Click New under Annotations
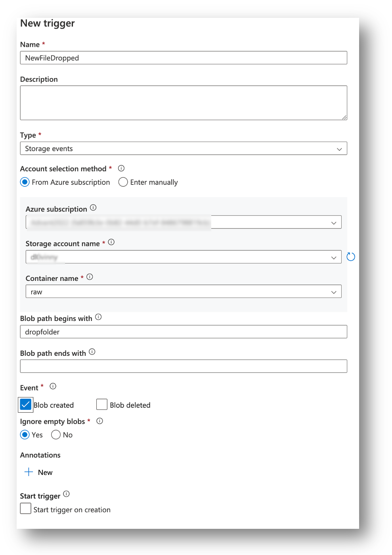 pyautogui.click(x=45, y=472)
